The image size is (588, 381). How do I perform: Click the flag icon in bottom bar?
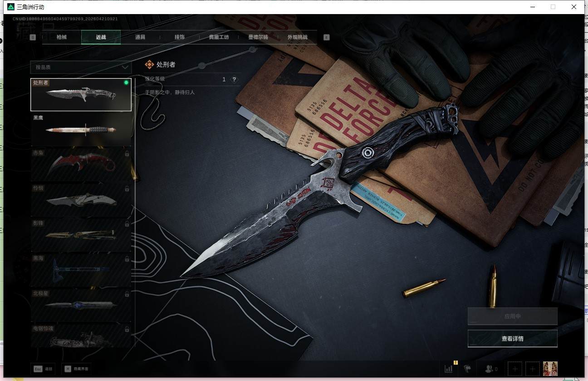click(x=468, y=368)
